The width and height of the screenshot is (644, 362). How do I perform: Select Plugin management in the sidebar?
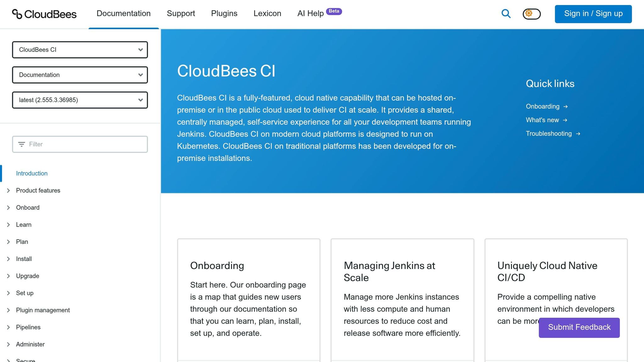(43, 310)
